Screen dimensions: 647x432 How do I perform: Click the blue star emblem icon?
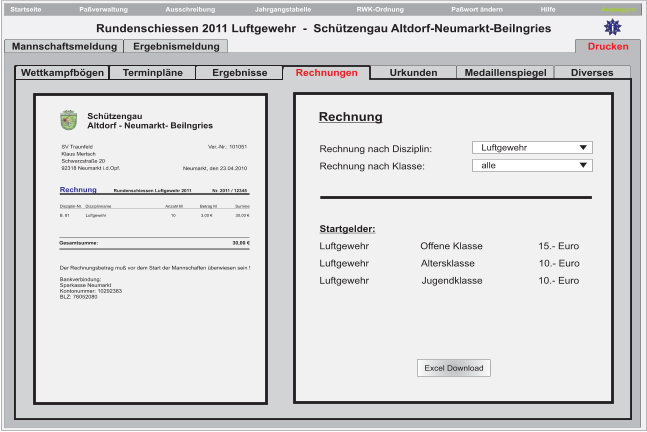(612, 27)
